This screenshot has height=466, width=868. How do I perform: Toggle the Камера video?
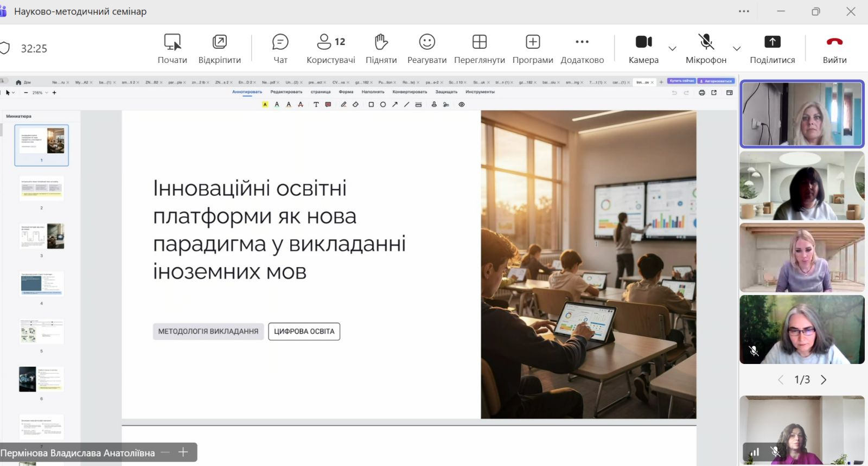click(643, 49)
